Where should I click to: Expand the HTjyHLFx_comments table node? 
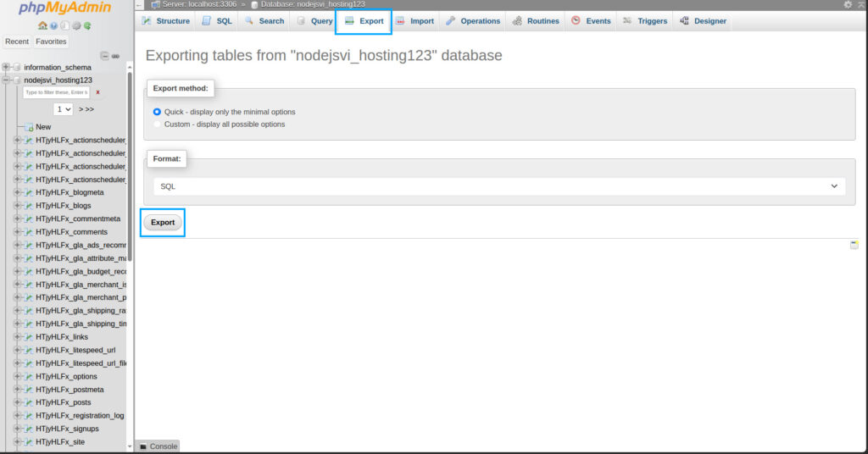(x=17, y=232)
